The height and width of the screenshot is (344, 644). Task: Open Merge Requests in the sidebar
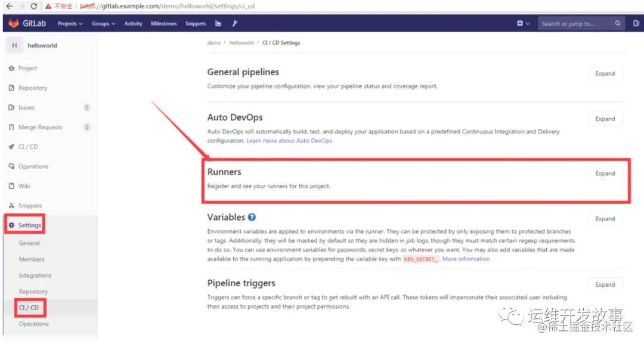(x=41, y=127)
